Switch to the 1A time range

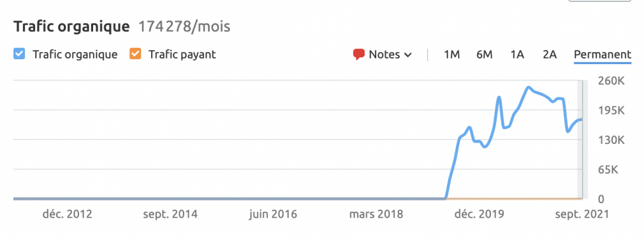(x=517, y=54)
